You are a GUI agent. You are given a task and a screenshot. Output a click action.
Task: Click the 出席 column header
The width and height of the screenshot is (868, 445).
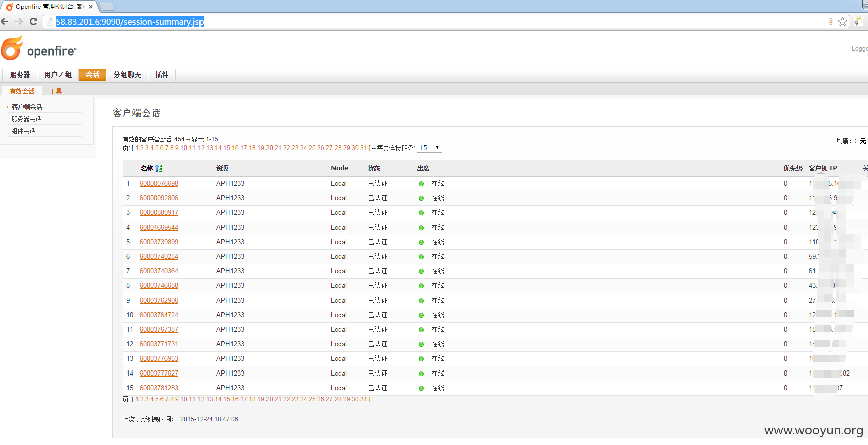pyautogui.click(x=423, y=168)
